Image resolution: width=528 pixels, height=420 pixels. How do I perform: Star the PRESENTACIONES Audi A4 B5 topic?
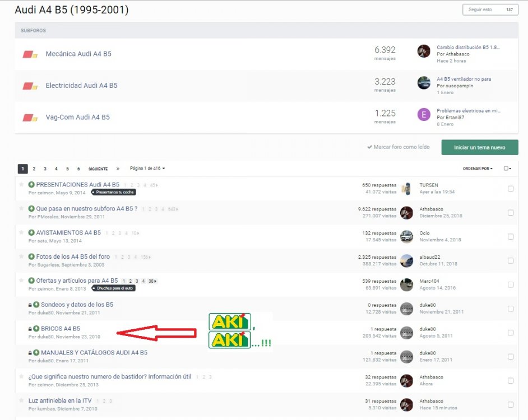coord(21,184)
